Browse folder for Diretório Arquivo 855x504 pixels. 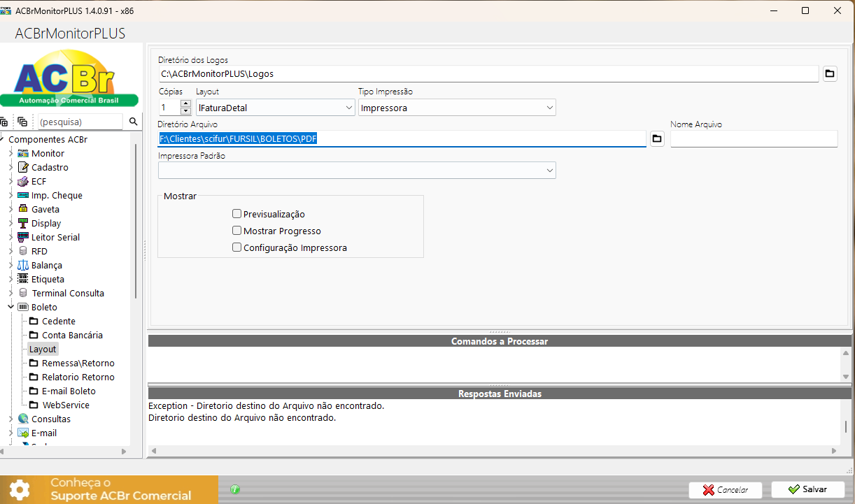click(657, 138)
